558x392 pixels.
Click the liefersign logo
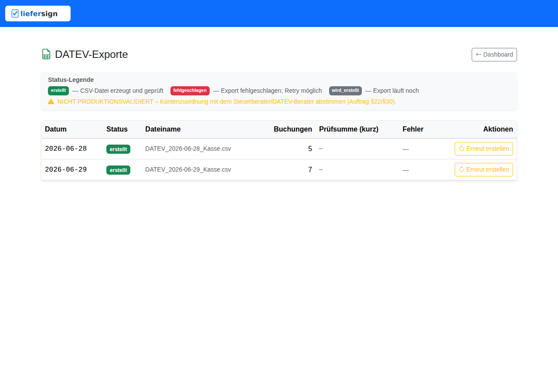(38, 14)
